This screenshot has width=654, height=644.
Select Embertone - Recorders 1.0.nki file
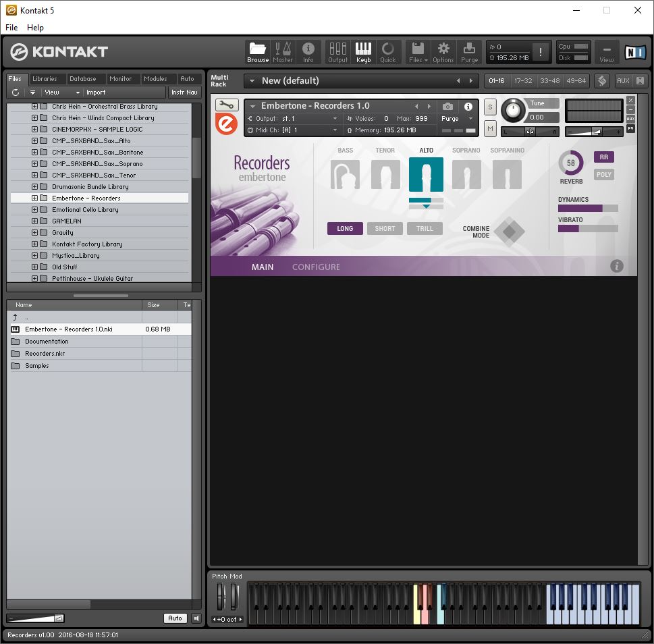pyautogui.click(x=100, y=329)
